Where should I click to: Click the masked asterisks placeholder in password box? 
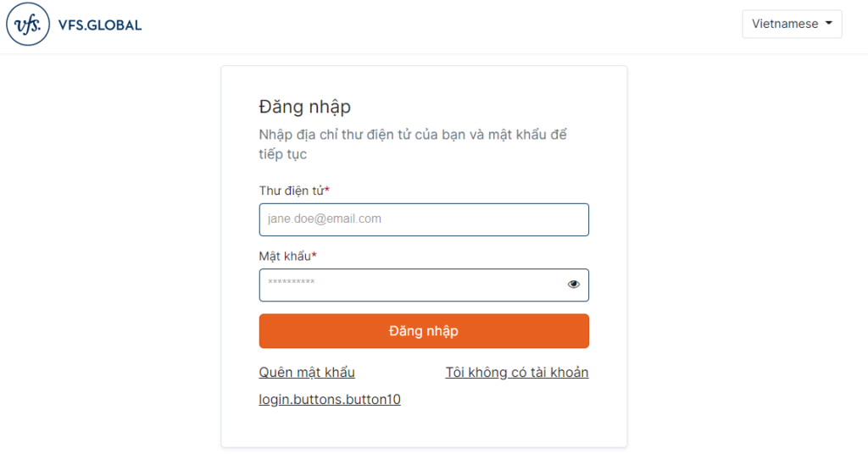click(292, 282)
